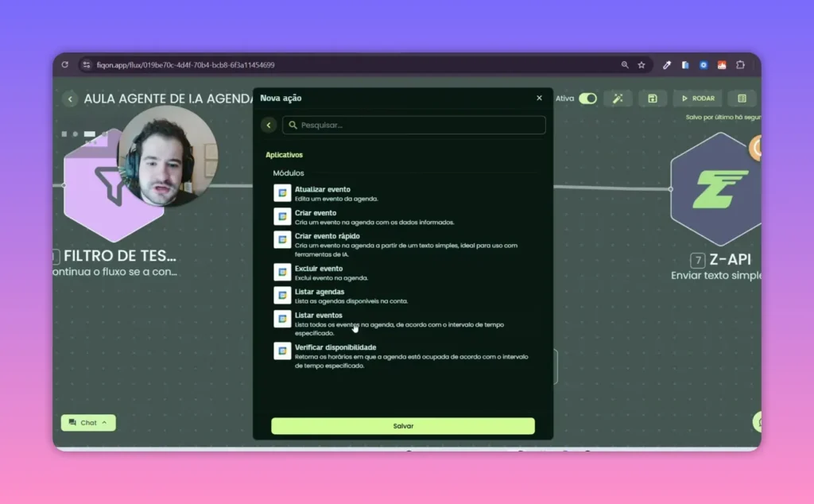Toggle the Ativa switch off
This screenshot has height=504, width=814.
pos(587,99)
